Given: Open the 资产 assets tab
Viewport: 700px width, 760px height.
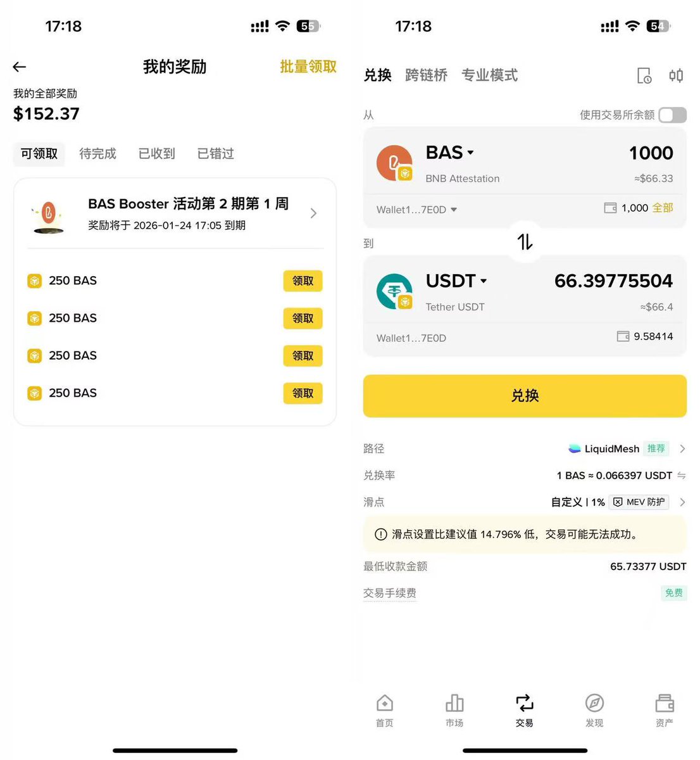Looking at the screenshot, I should [665, 711].
